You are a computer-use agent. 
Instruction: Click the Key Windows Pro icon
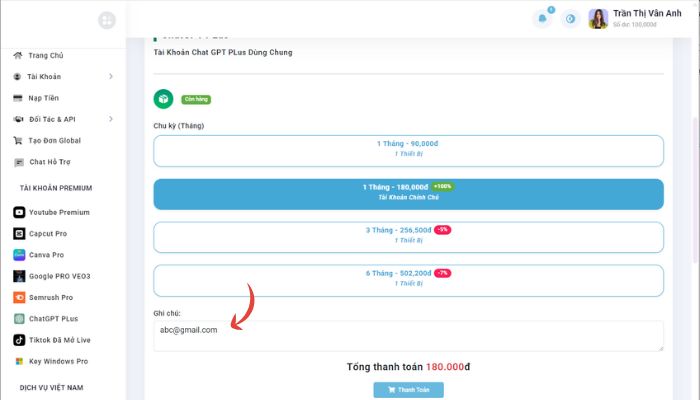[x=19, y=361]
